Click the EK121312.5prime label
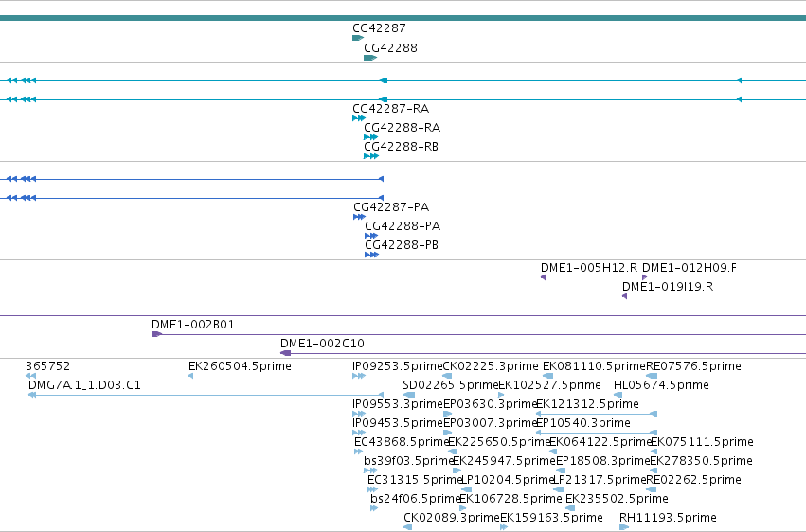Image resolution: width=806 pixels, height=532 pixels. coord(587,404)
